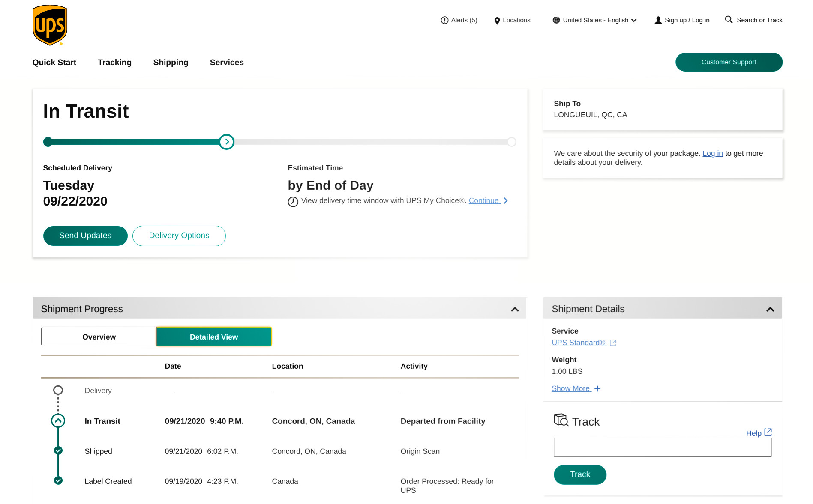The height and width of the screenshot is (504, 813).
Task: Click the 'LONGUEUIL, QC, CA' ship-to address
Action: pyautogui.click(x=590, y=115)
